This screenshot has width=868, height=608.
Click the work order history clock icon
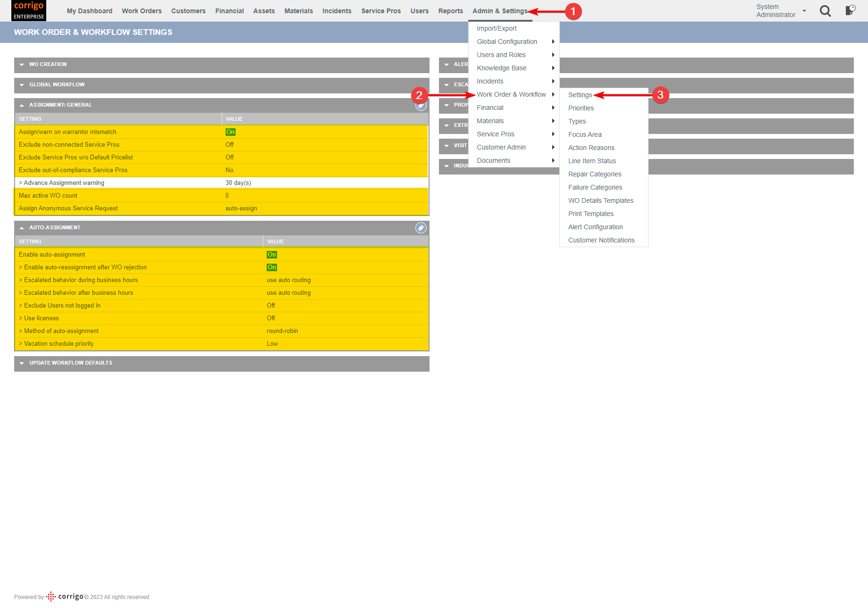click(850, 10)
